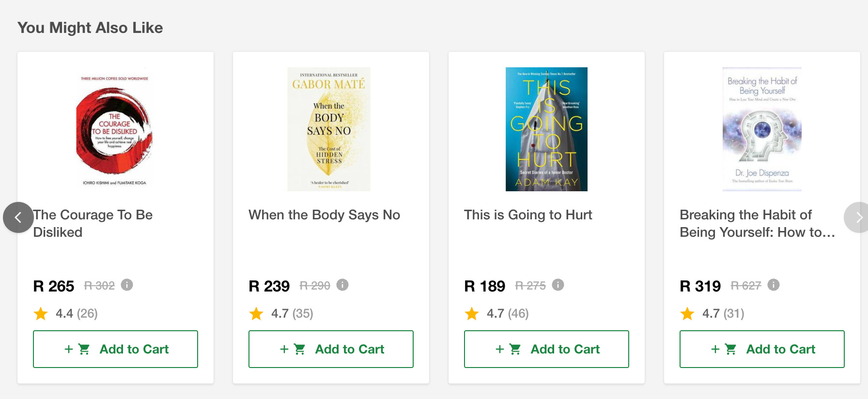
Task: Click Breaking the Habit of Being Yourself cover
Action: (762, 129)
